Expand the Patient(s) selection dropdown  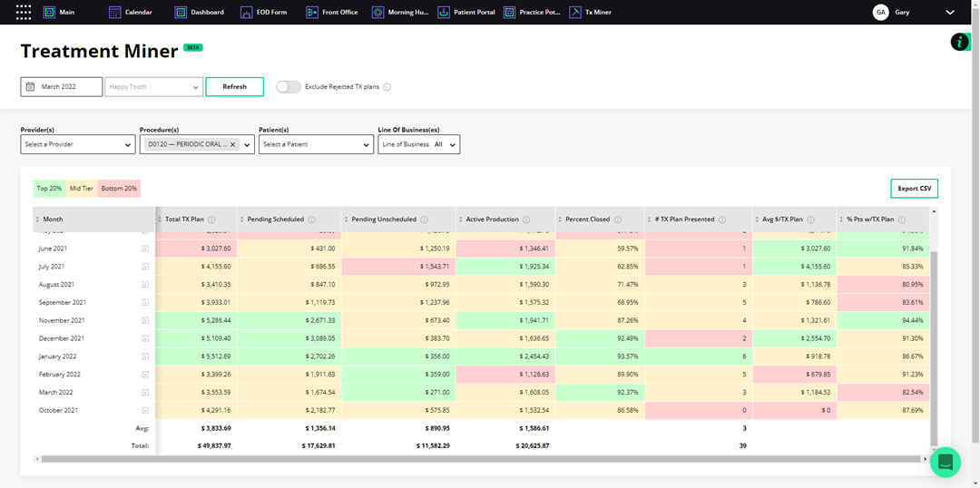[316, 144]
